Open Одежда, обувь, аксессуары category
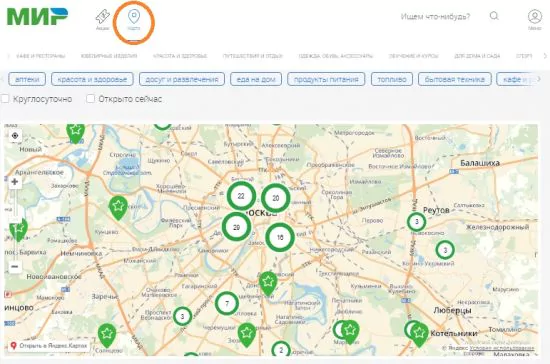 (x=336, y=56)
